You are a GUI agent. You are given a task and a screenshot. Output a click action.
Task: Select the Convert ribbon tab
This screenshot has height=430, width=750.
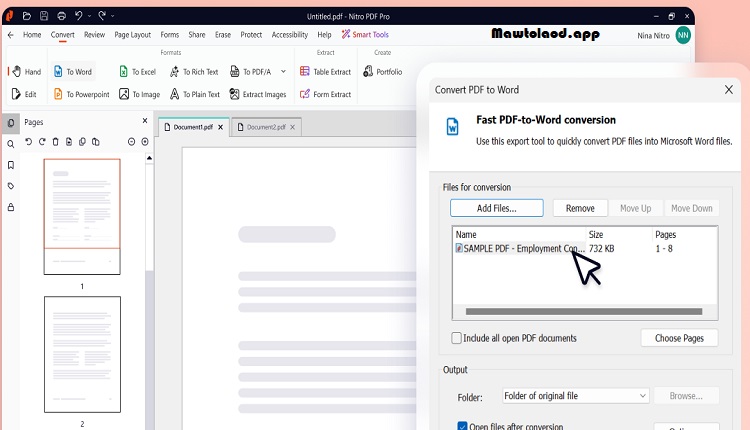coord(63,35)
